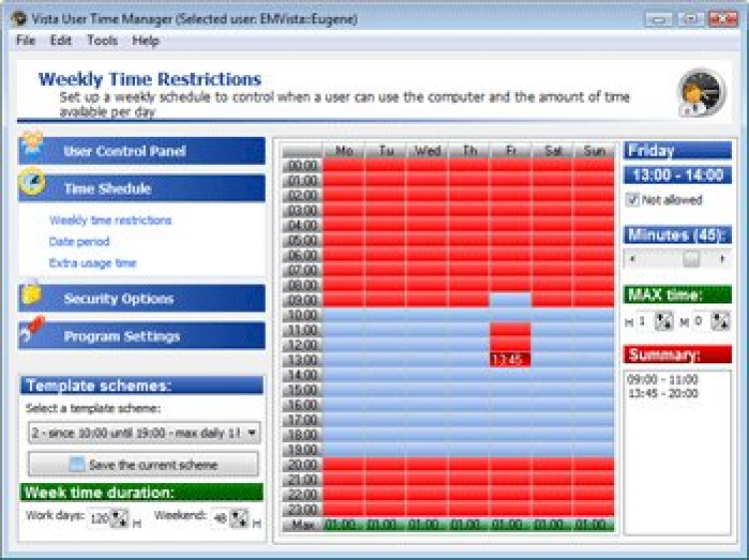The image size is (749, 560).
Task: Click the blocked Friday 11:00 cell
Action: coord(510,329)
